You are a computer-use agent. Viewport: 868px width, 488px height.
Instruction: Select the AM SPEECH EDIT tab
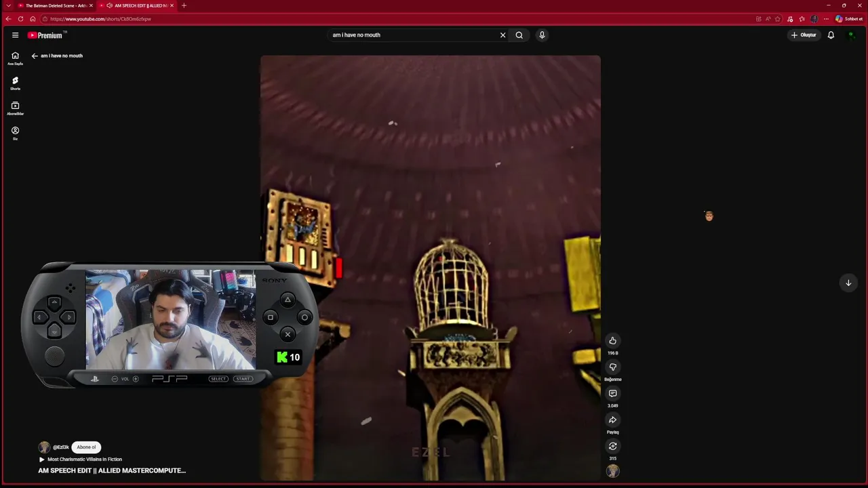tap(137, 5)
